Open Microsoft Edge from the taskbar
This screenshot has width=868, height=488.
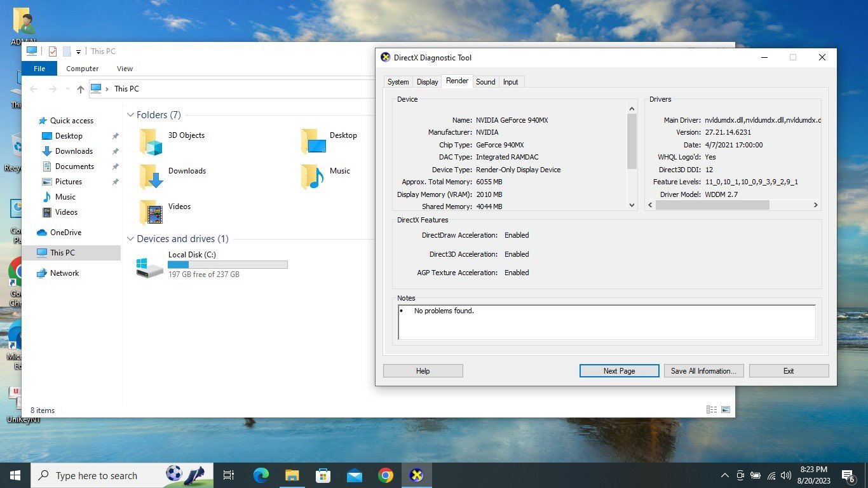[x=261, y=475]
